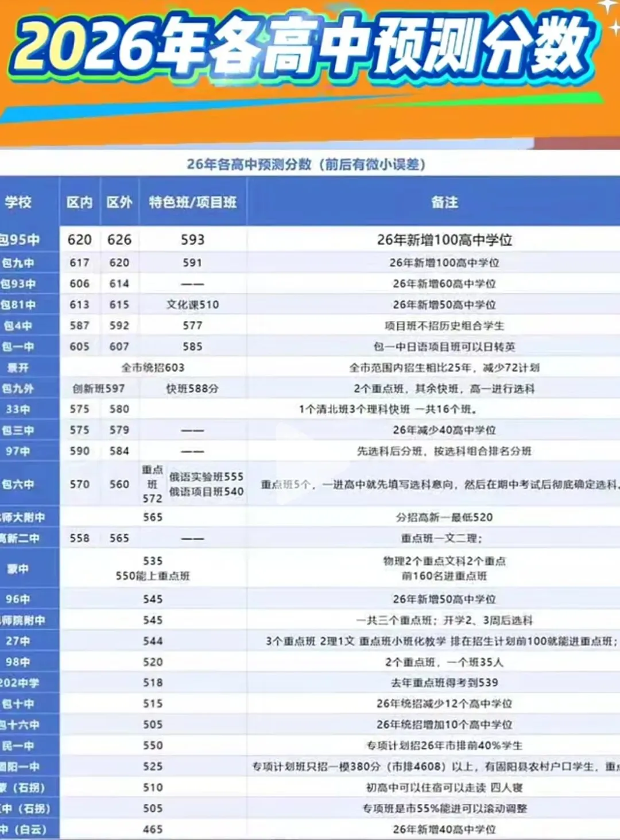
Task: Click the 全市范围内招生相比25年 note
Action: click(444, 367)
